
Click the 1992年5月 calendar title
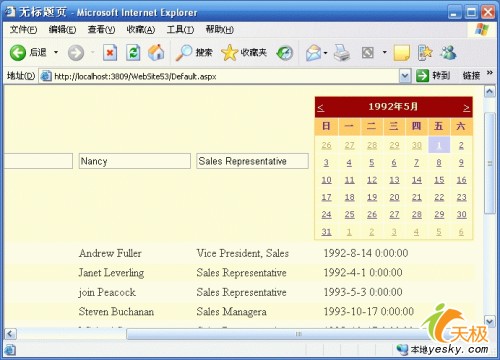click(x=393, y=107)
